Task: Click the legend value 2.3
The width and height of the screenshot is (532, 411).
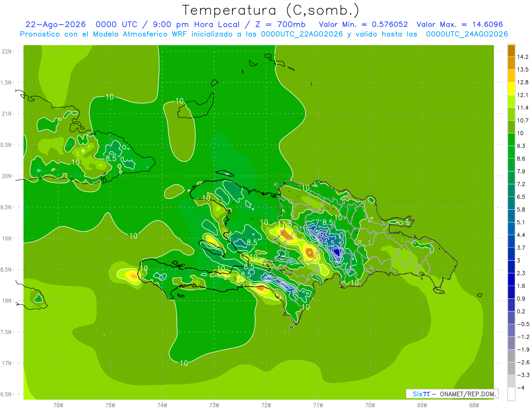Action: pyautogui.click(x=521, y=273)
